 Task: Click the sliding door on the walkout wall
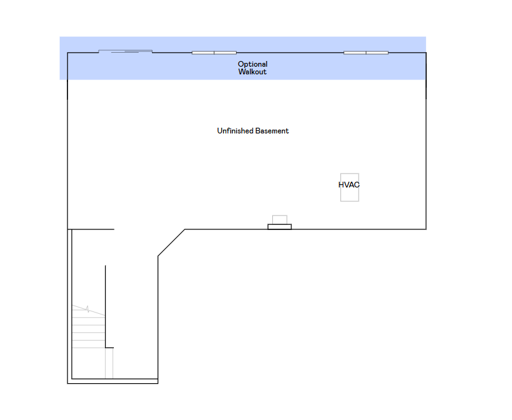125,51
